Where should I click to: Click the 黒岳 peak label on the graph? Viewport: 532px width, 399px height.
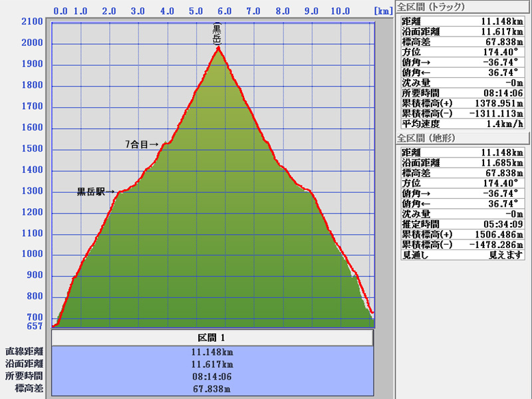[x=216, y=35]
